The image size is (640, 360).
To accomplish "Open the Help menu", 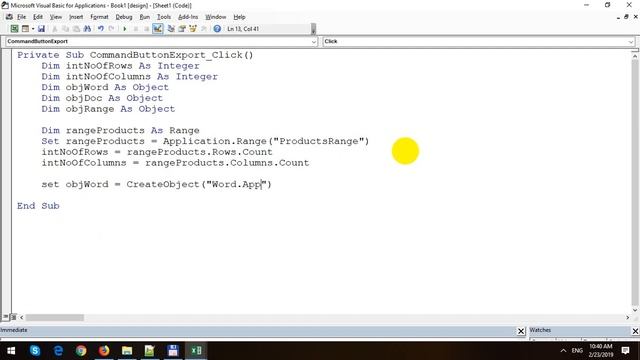I will (239, 17).
